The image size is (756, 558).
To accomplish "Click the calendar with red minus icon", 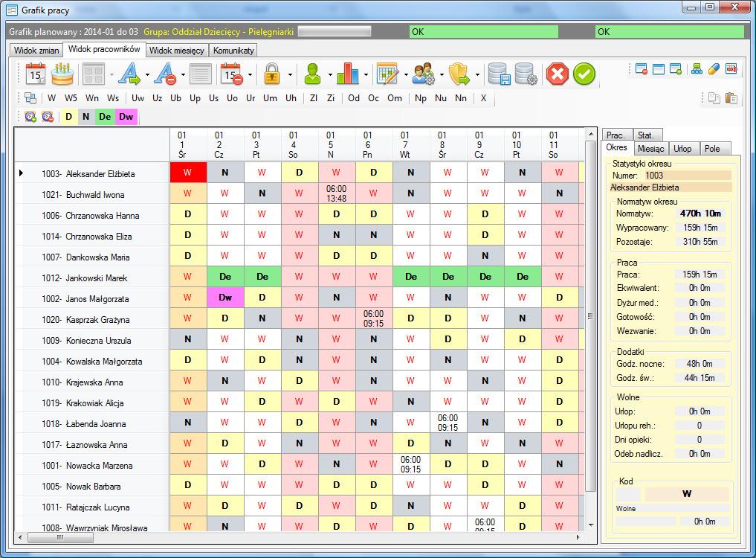I will [x=231, y=74].
